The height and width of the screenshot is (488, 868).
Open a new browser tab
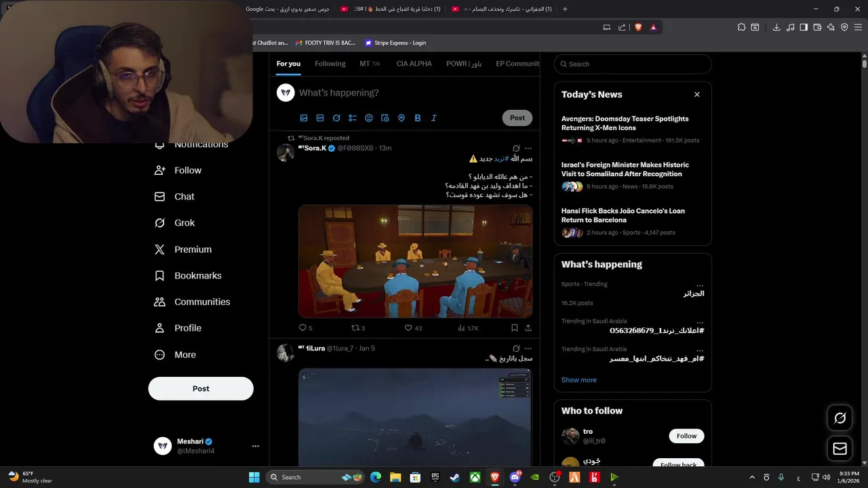tap(565, 9)
